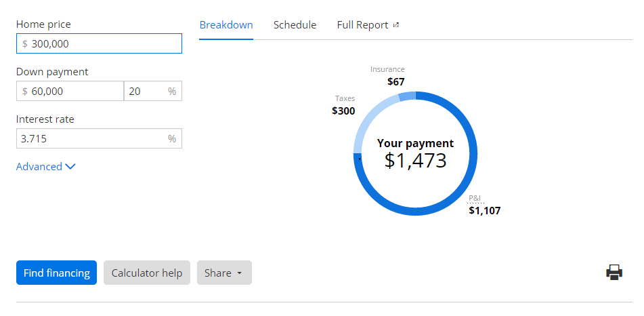Open the Share dropdown menu

(x=224, y=273)
